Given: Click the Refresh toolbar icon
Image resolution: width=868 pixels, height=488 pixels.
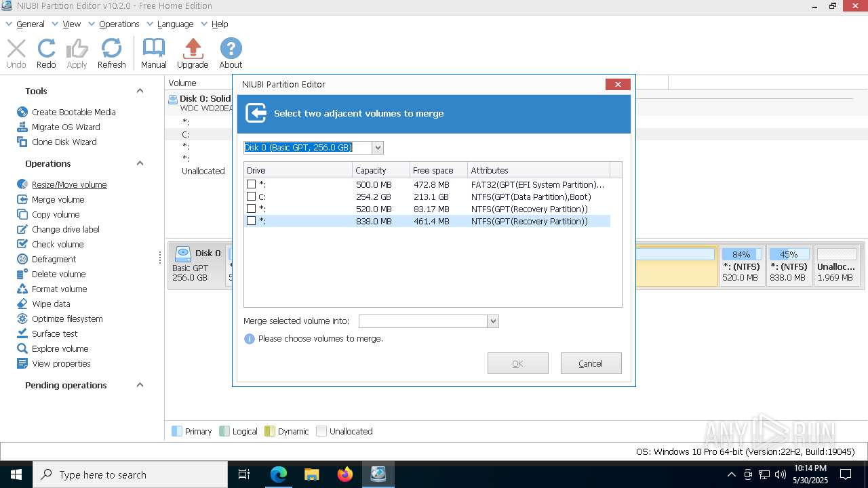Looking at the screenshot, I should tap(111, 49).
